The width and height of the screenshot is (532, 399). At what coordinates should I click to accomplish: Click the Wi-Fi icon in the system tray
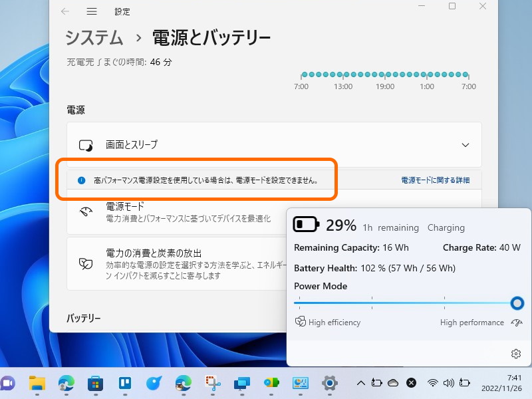432,383
